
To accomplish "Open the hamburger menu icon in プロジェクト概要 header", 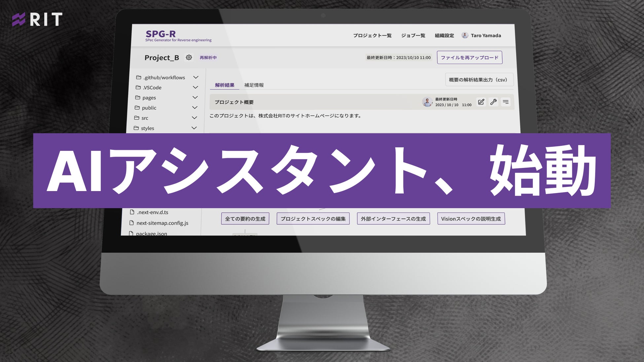I will 506,102.
